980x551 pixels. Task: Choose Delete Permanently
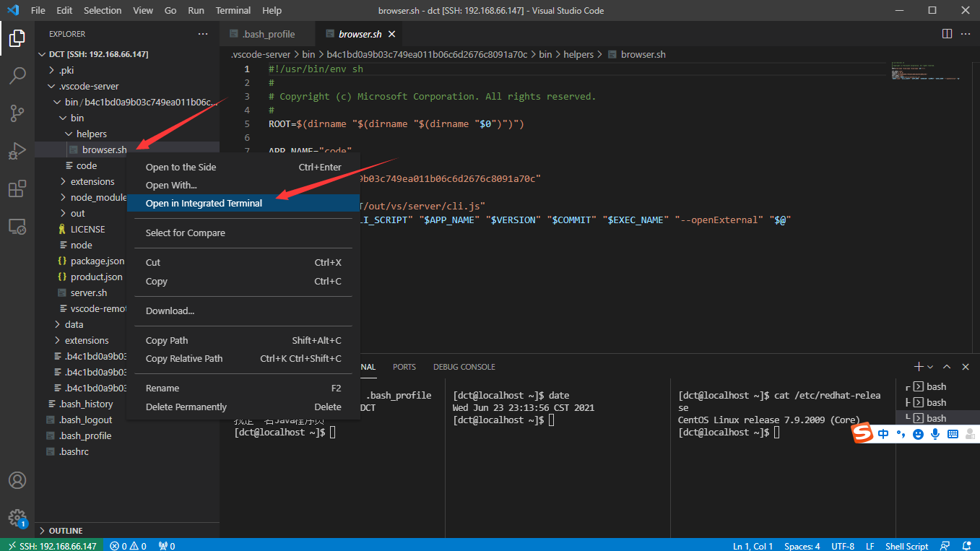243,407
